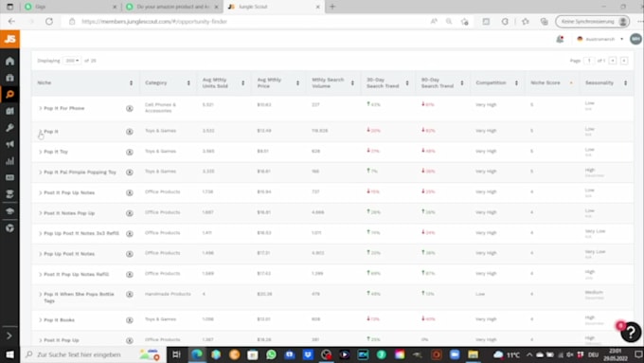Open the Windows Start menu

pyautogui.click(x=9, y=354)
